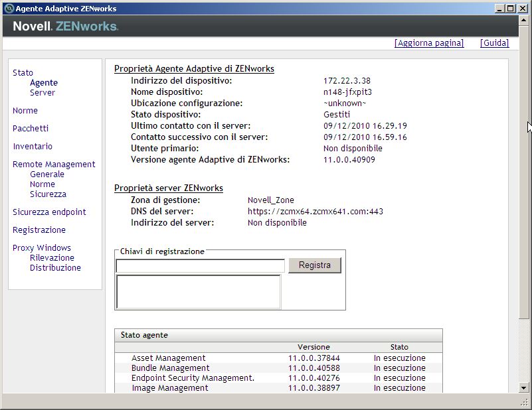Go to the Norme top-level sidebar link

coord(25,111)
